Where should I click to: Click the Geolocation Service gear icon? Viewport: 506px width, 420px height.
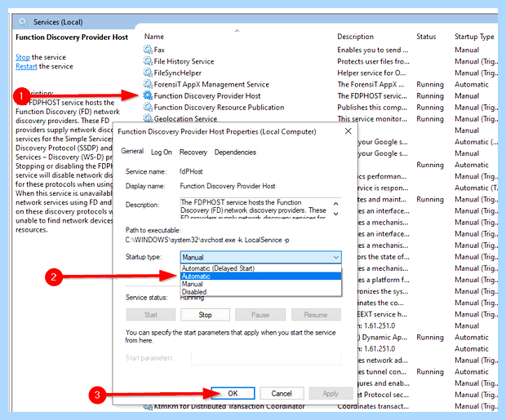coord(148,118)
